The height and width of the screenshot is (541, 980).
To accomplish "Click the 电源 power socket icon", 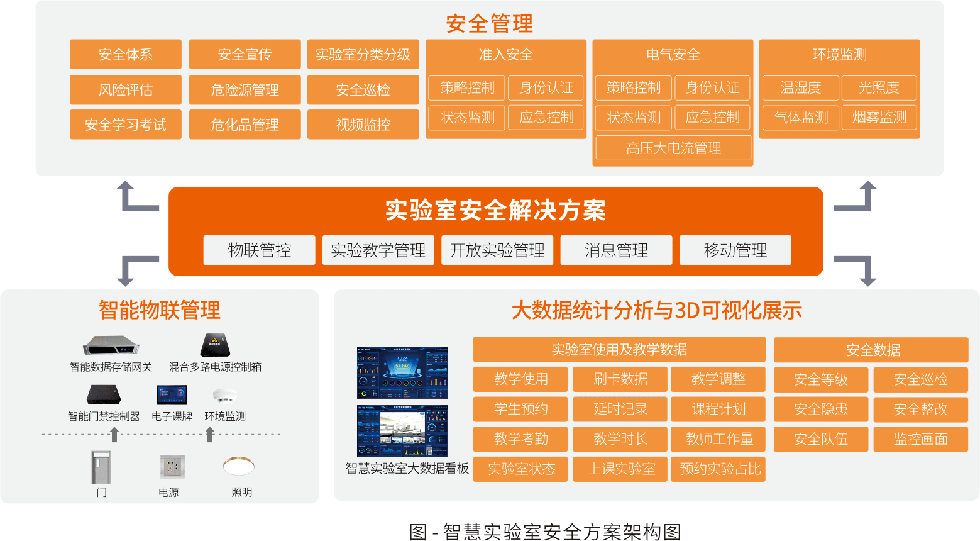I will tap(172, 467).
